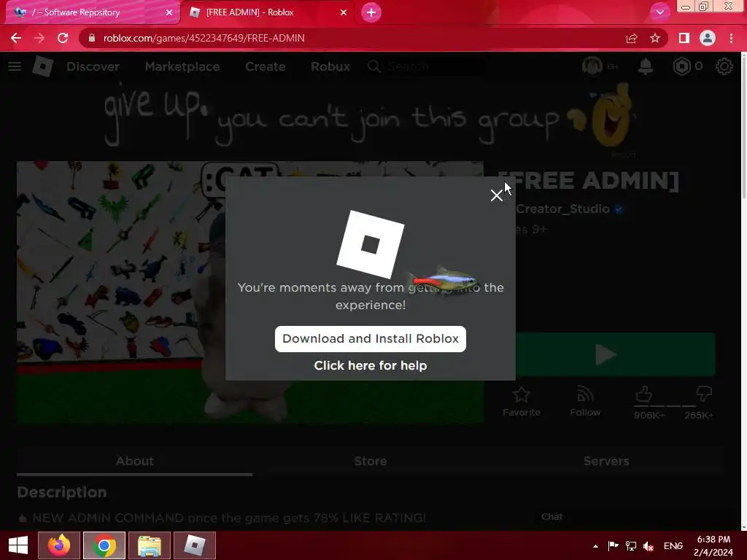Open Create in Roblox navigation
The height and width of the screenshot is (560, 747).
(266, 66)
